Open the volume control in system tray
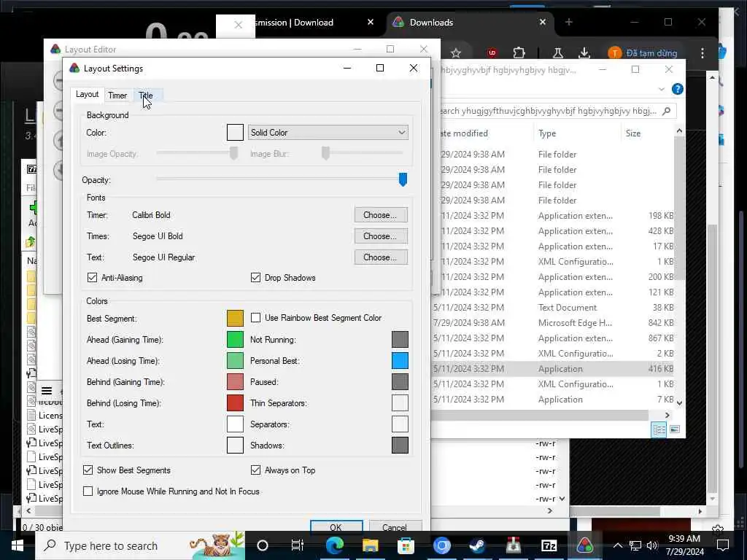Image resolution: width=747 pixels, height=560 pixels. pyautogui.click(x=652, y=545)
